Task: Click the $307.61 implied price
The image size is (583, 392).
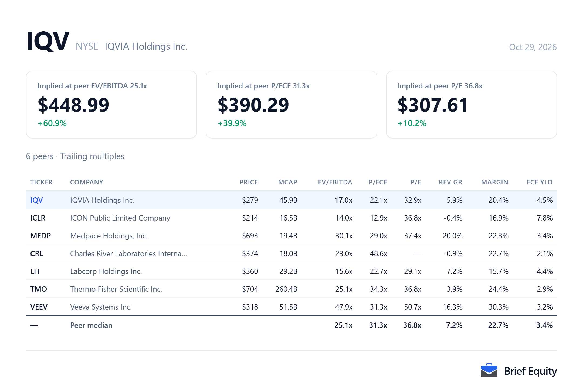Action: (433, 105)
